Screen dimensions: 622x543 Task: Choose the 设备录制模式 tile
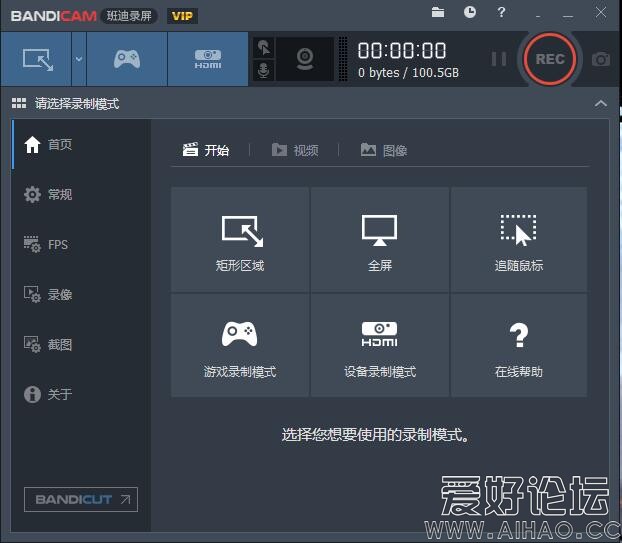point(380,345)
